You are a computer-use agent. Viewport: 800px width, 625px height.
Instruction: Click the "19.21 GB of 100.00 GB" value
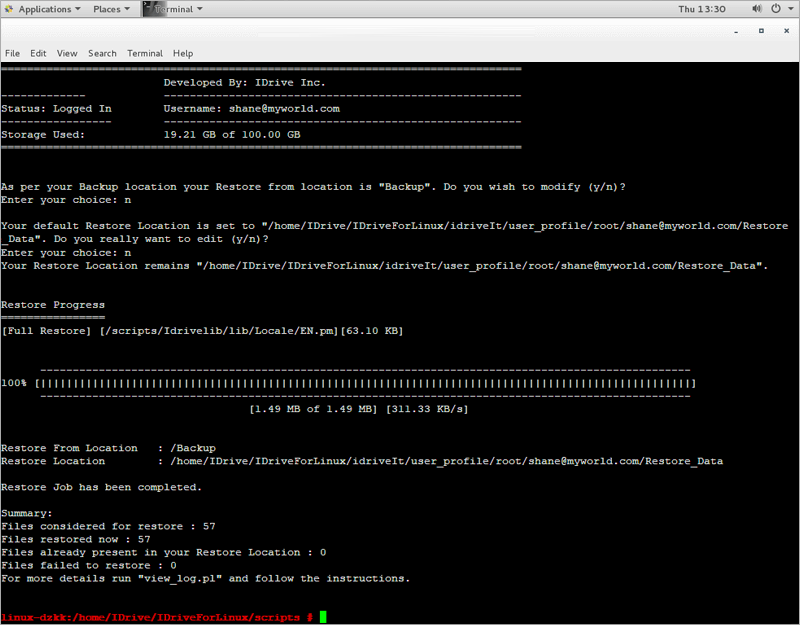(232, 135)
